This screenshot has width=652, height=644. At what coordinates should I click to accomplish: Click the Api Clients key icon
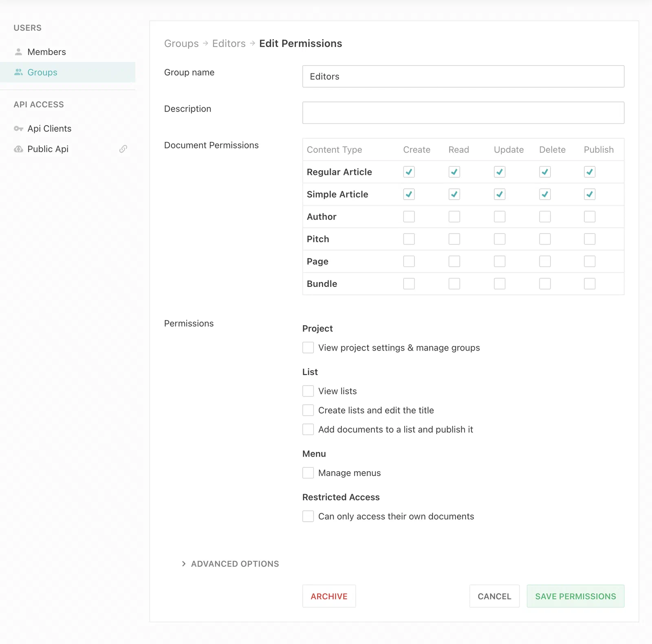(18, 128)
